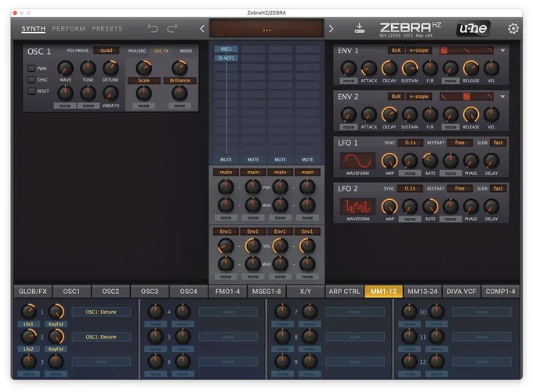Select the OSC FX section of OSC 1
Image resolution: width=533 pixels, height=392 pixels.
pos(161,51)
